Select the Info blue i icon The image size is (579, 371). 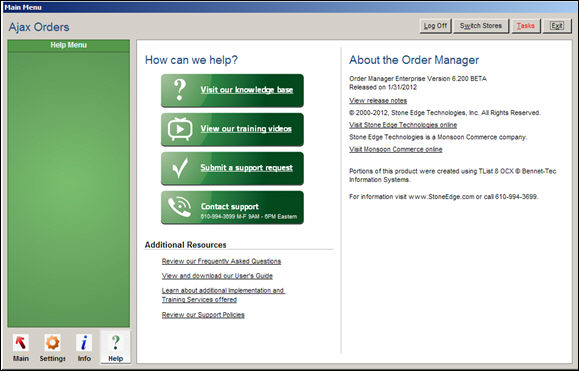tap(84, 343)
